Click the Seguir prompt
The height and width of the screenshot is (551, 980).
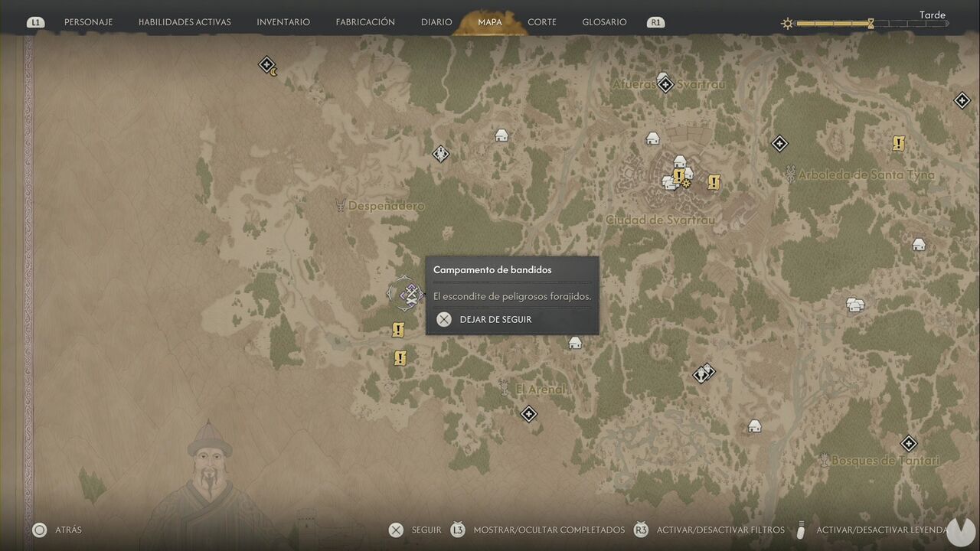click(415, 530)
